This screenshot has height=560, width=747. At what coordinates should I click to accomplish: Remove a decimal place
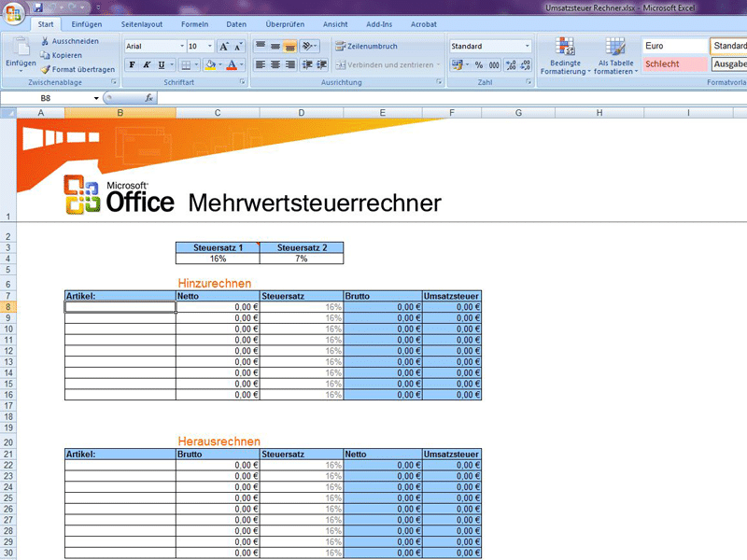pos(525,64)
